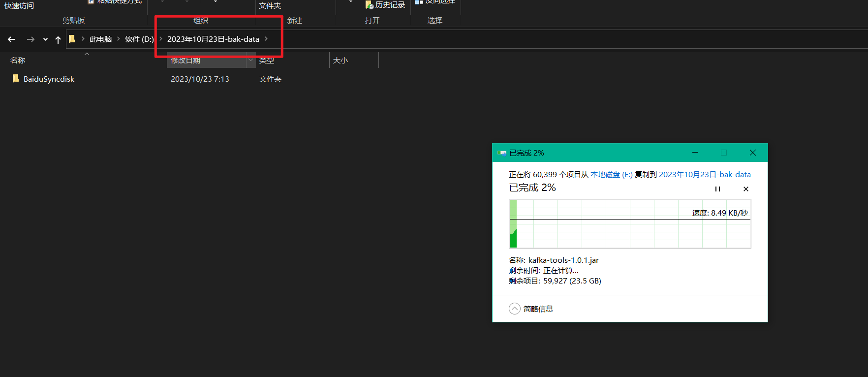Sort by the 名称 column header
The width and height of the screenshot is (868, 377).
click(x=18, y=60)
